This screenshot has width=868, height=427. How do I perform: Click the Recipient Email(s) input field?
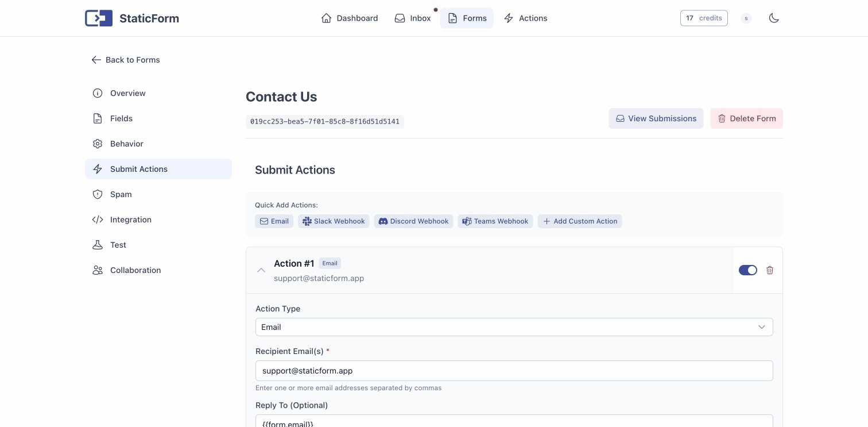[x=514, y=371]
